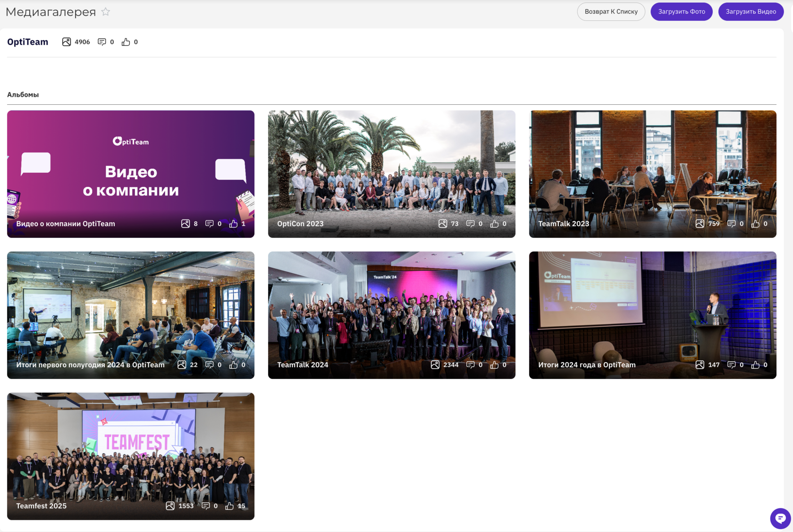The height and width of the screenshot is (532, 793).
Task: Click the Загрузить Видео button
Action: click(751, 12)
